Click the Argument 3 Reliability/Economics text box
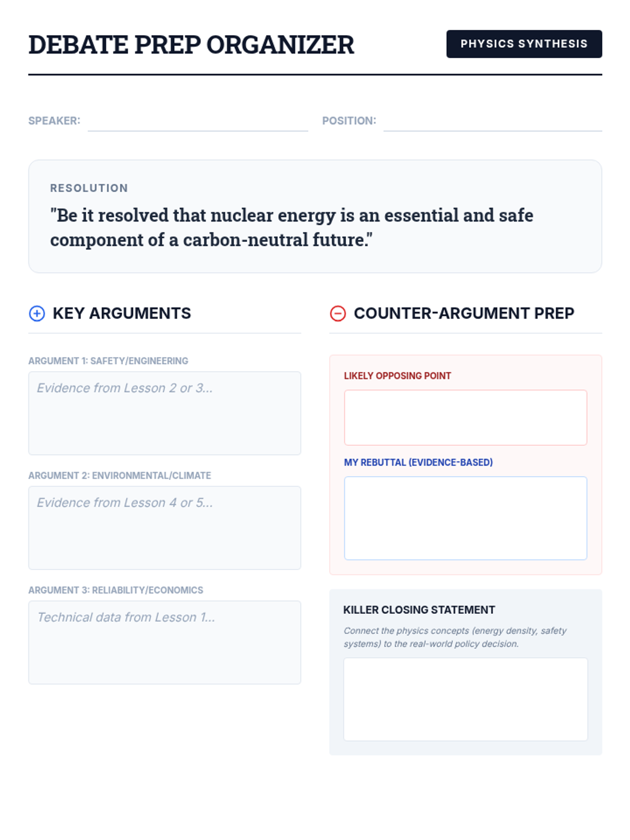The height and width of the screenshot is (840, 630). click(x=165, y=642)
